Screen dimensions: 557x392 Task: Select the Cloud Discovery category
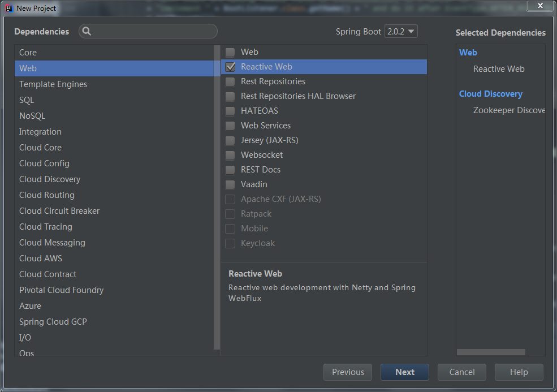pyautogui.click(x=50, y=179)
